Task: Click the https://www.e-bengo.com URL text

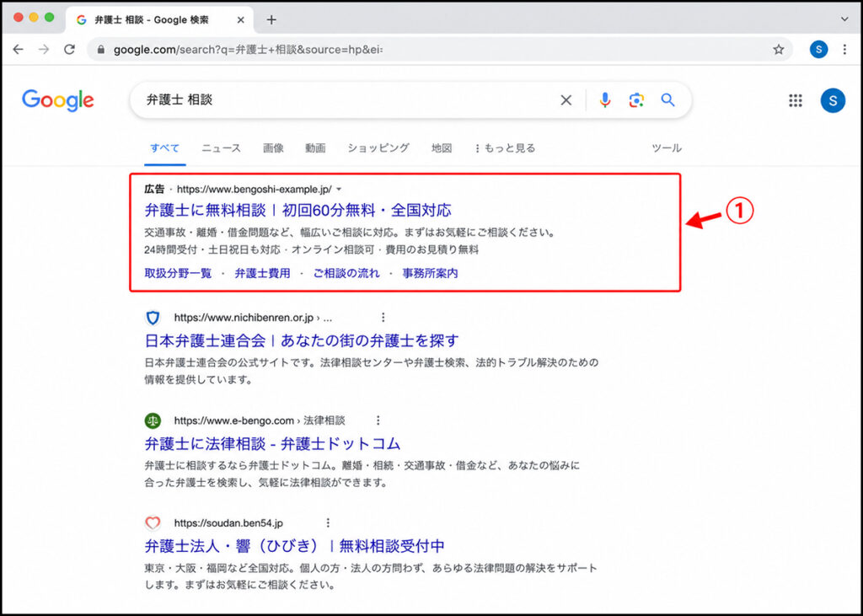Action: pos(234,420)
